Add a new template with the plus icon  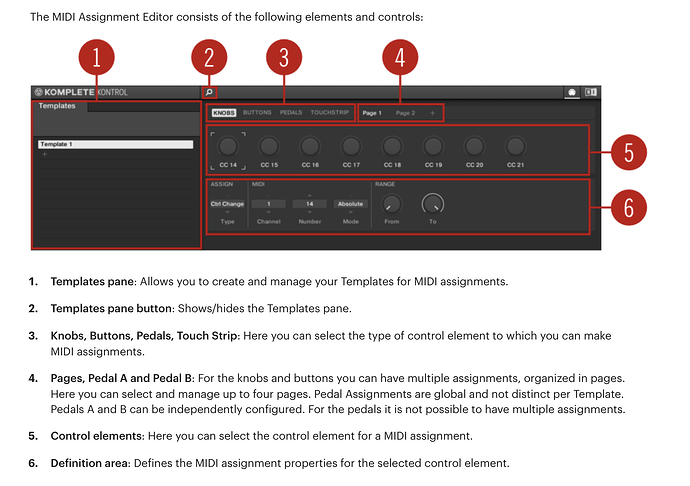44,154
